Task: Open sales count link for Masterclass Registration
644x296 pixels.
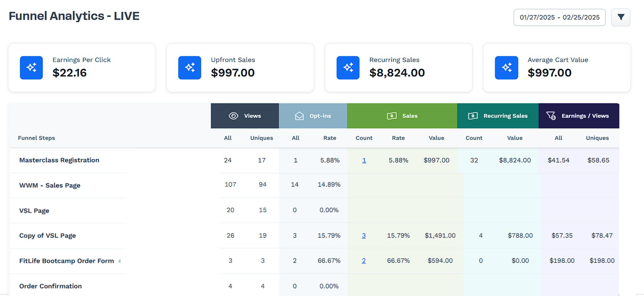Action: pyautogui.click(x=364, y=160)
